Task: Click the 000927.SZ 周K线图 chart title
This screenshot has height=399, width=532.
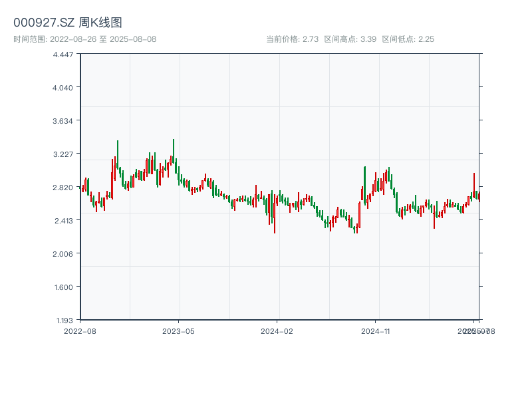Action: 68,23
